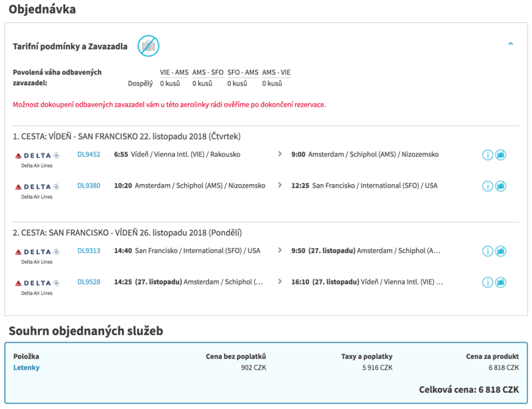This screenshot has width=532, height=409.
Task: Open info icon for flight DL9313
Action: pos(487,251)
